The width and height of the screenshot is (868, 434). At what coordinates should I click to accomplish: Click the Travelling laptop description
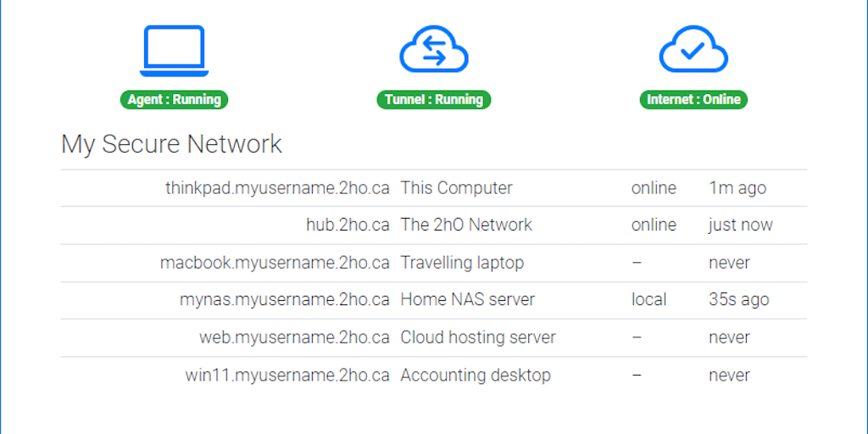462,263
